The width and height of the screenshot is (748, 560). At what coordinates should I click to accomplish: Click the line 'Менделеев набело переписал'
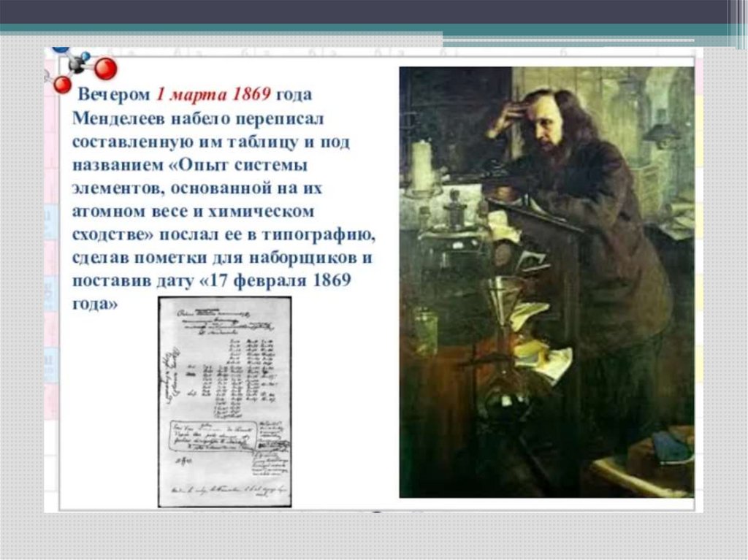click(x=198, y=118)
